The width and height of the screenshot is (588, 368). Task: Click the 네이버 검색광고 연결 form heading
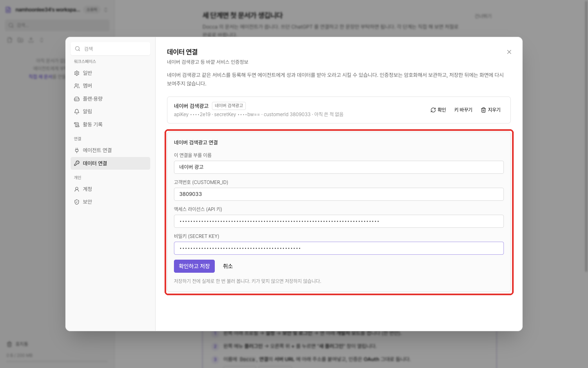click(x=196, y=143)
